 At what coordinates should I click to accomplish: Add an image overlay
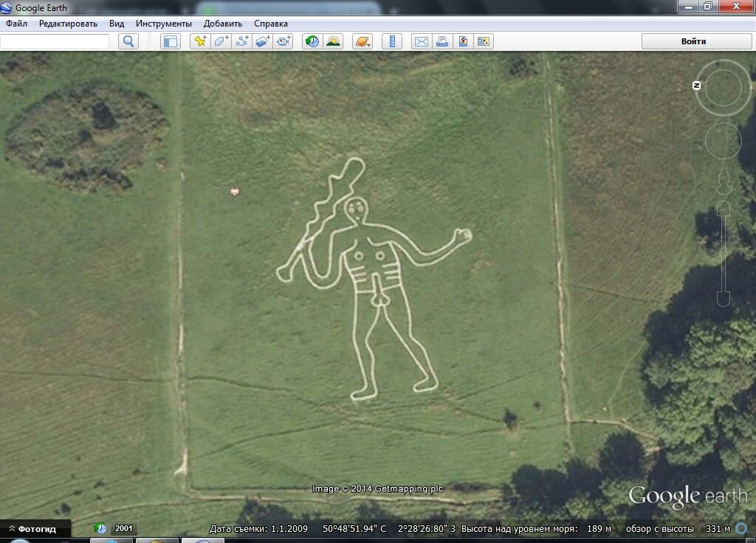pyautogui.click(x=262, y=41)
